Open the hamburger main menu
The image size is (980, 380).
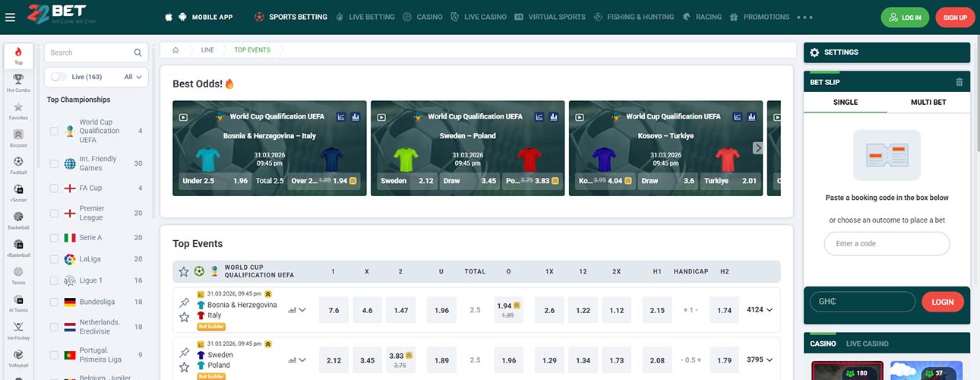click(x=10, y=17)
